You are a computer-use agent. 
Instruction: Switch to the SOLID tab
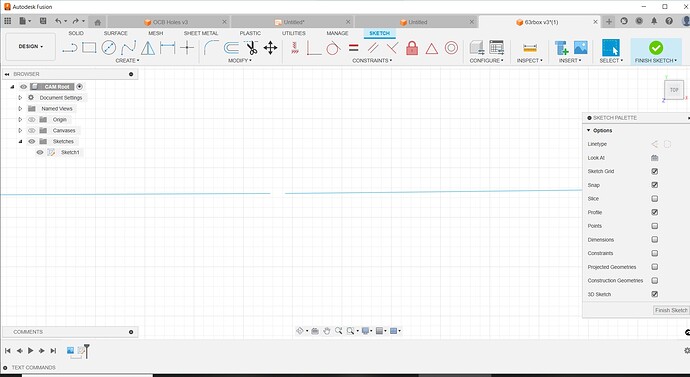(x=76, y=33)
